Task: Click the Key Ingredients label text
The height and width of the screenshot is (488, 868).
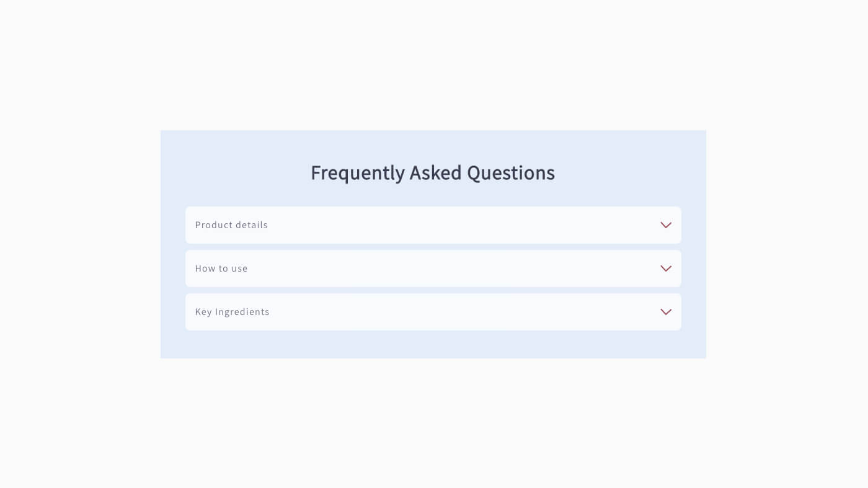Action: coord(232,312)
